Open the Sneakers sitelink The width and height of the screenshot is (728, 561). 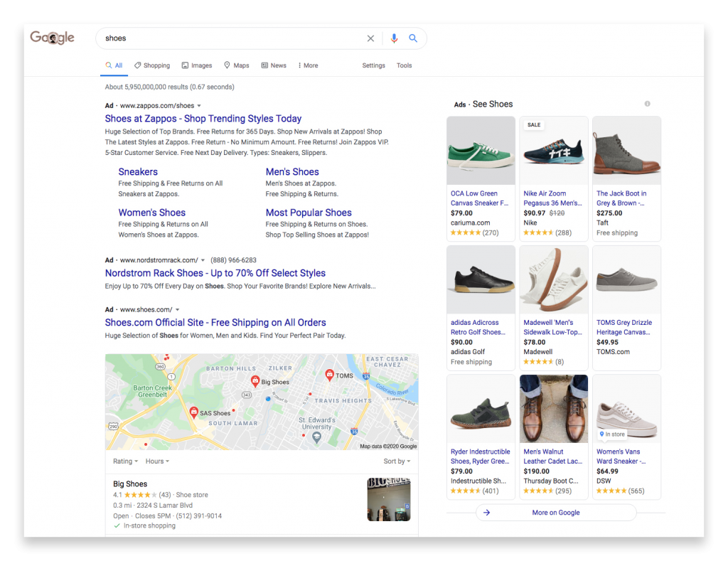click(x=138, y=172)
